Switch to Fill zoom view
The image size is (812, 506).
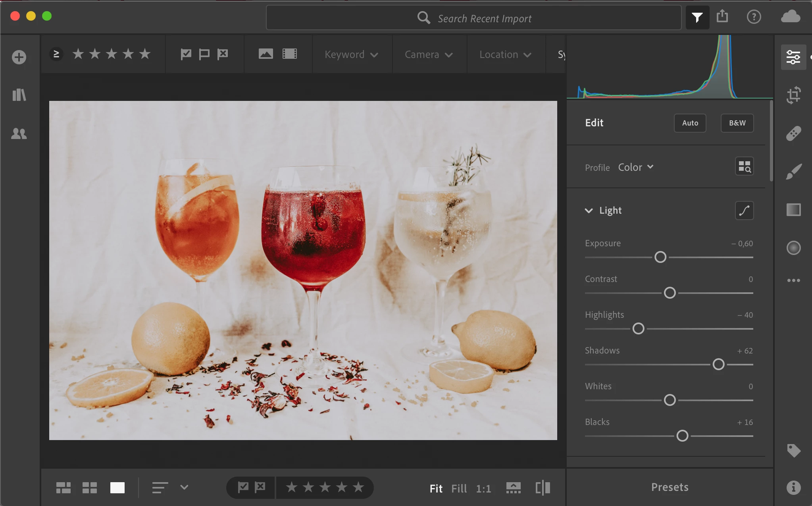(x=459, y=489)
